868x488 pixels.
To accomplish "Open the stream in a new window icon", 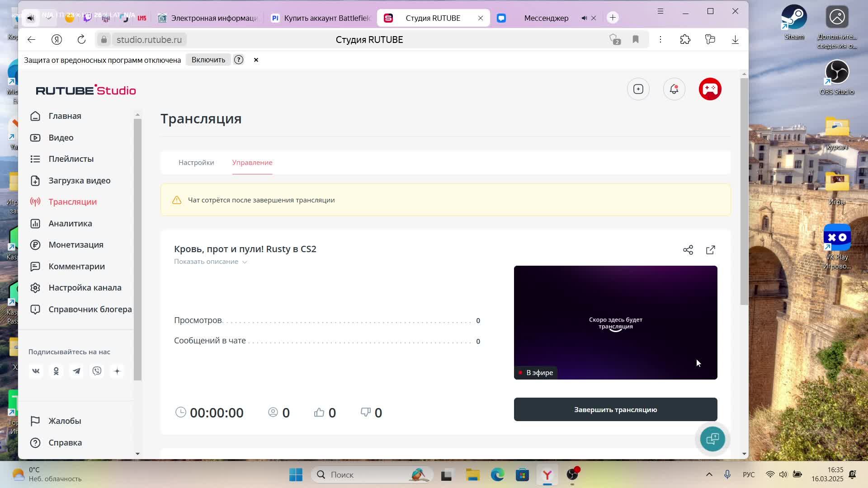I will click(711, 250).
